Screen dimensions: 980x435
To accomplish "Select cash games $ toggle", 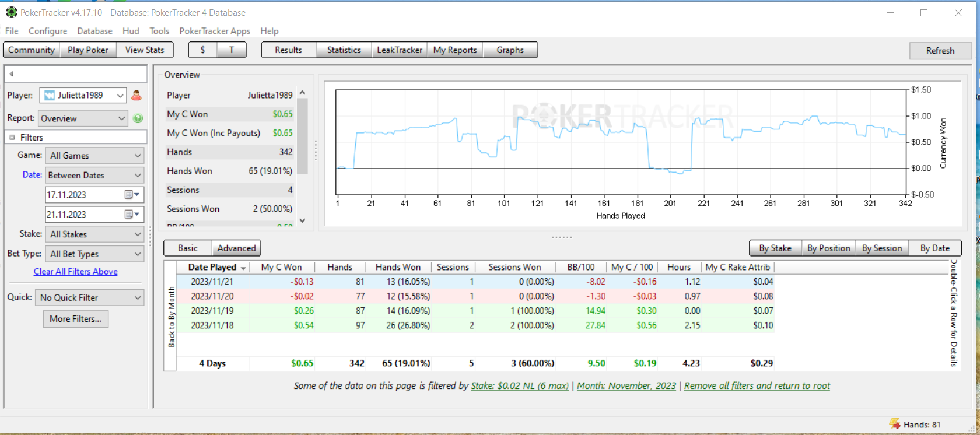I will 202,50.
